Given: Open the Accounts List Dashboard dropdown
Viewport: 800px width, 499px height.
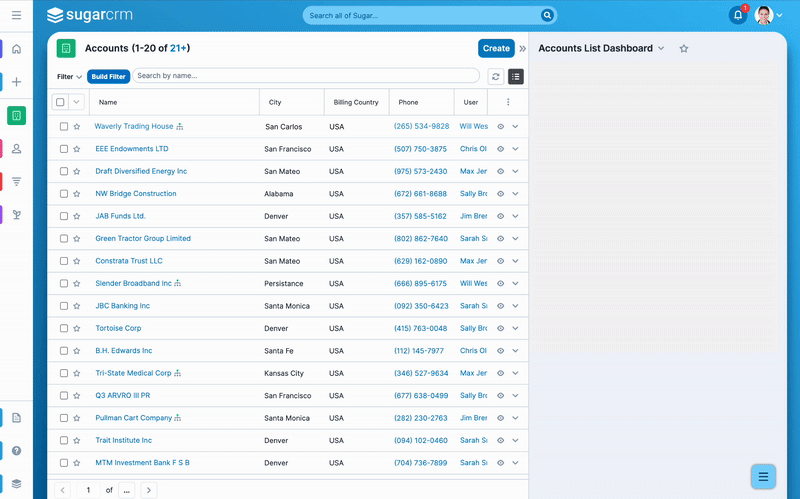Looking at the screenshot, I should pos(661,48).
